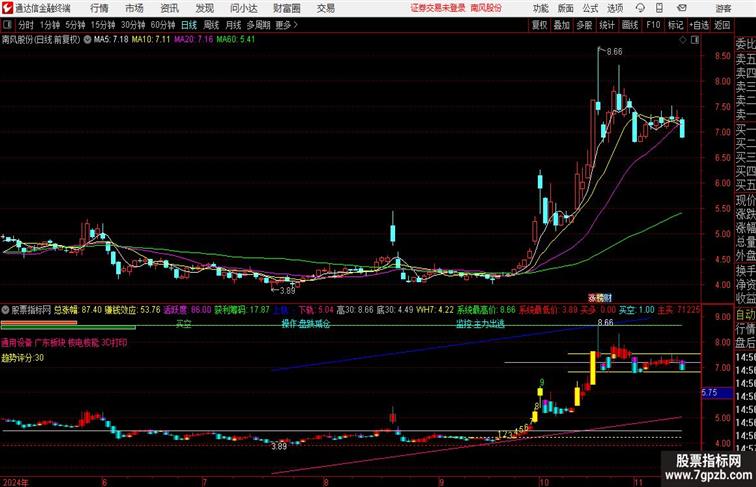Open the mail envelope icon
Viewport: 756px width, 487px height.
point(682,8)
